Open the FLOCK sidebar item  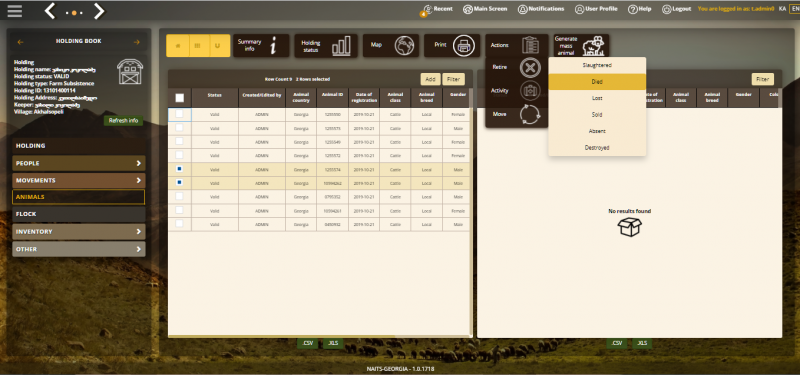tap(79, 214)
